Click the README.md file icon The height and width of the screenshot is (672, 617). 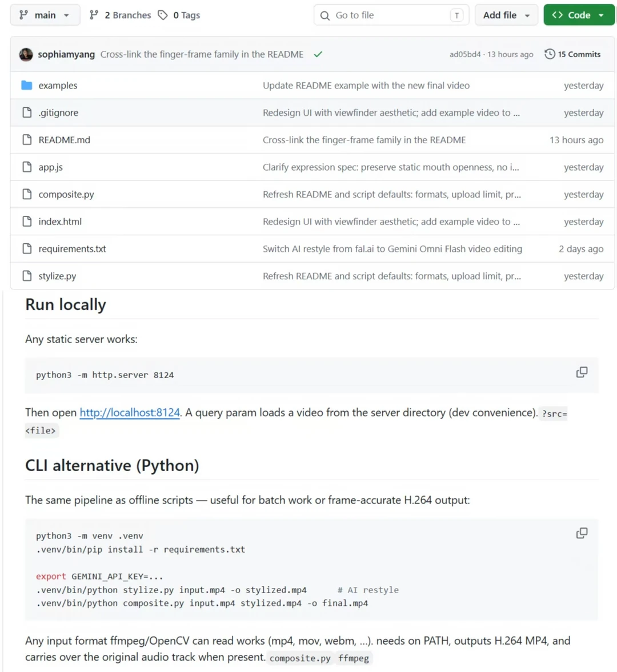click(27, 140)
